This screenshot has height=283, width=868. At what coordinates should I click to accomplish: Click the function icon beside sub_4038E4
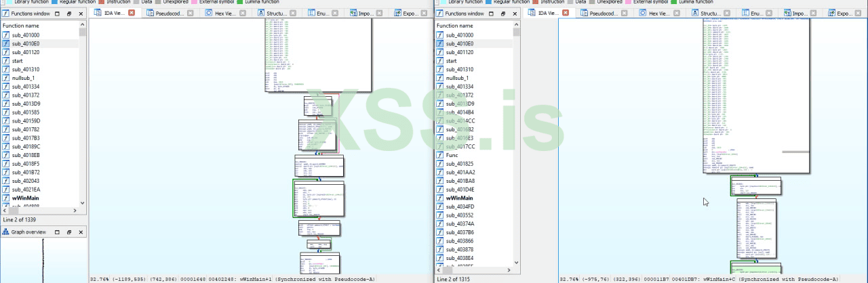pyautogui.click(x=440, y=258)
